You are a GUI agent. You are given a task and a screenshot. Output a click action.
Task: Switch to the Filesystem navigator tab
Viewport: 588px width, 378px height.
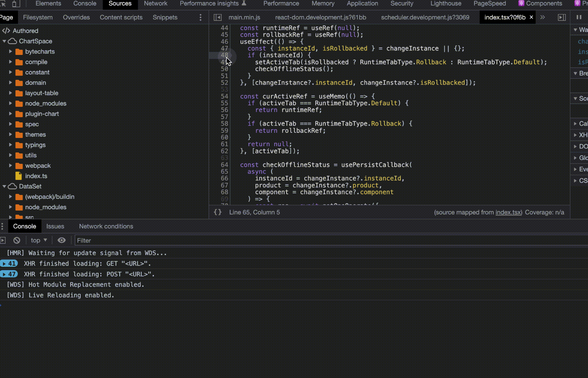pos(38,17)
